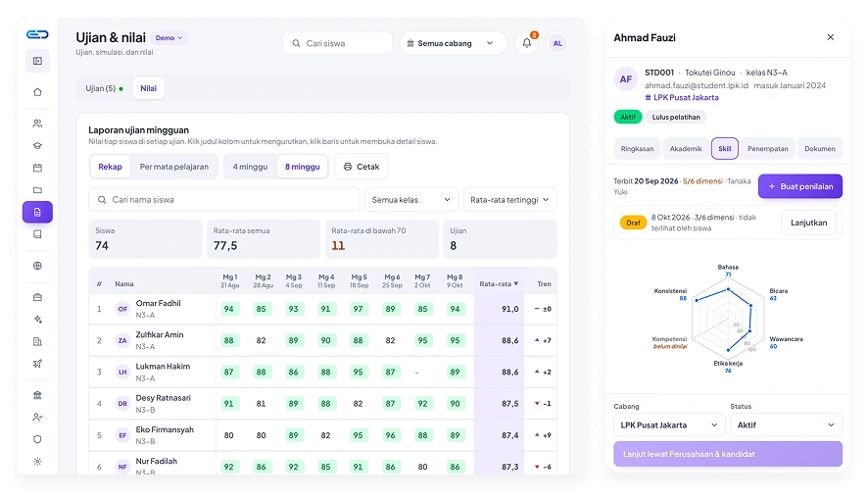Open the briefcase icon in sidebar

click(x=37, y=297)
